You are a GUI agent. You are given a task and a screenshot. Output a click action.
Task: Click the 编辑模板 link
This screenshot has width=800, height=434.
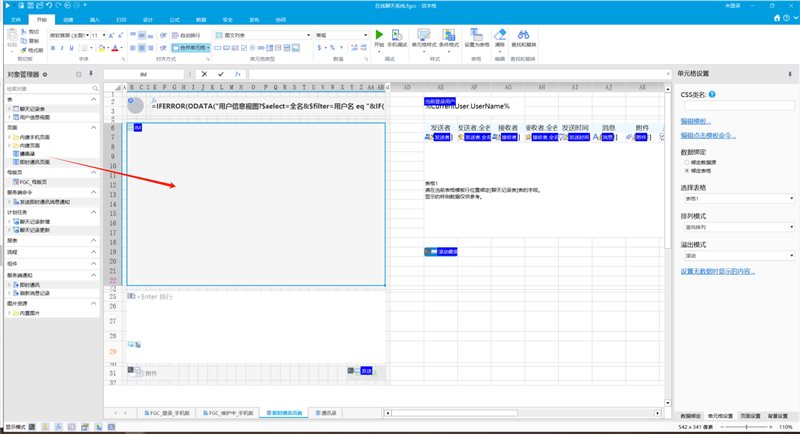(x=695, y=121)
